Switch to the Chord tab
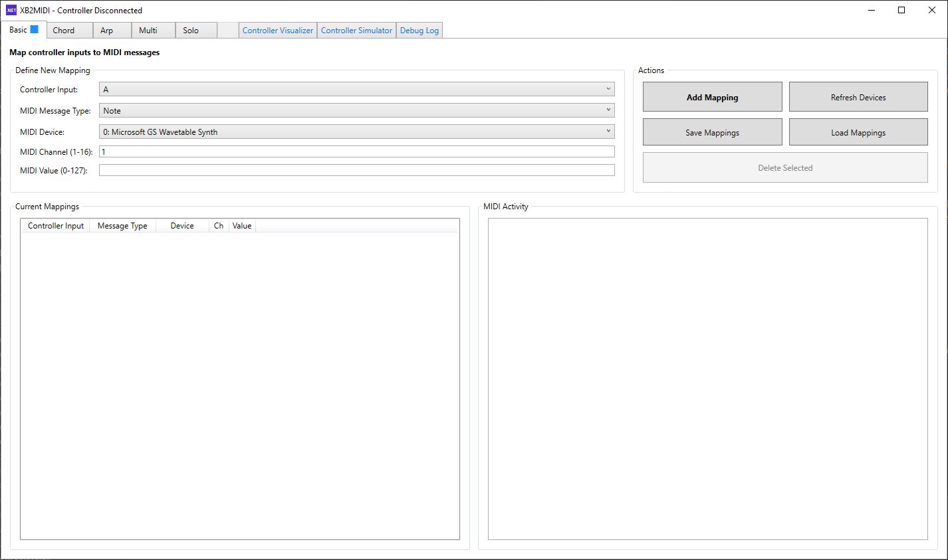948x560 pixels. click(x=64, y=31)
